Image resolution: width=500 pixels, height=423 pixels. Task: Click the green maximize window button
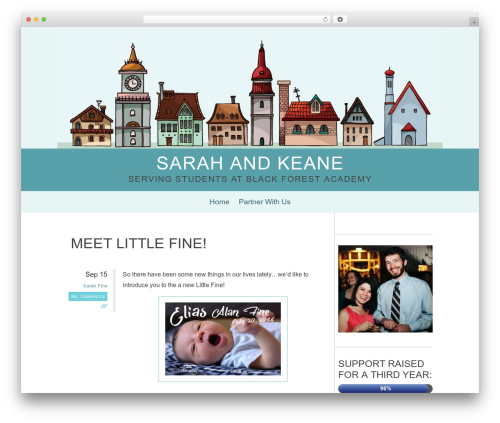(x=44, y=20)
